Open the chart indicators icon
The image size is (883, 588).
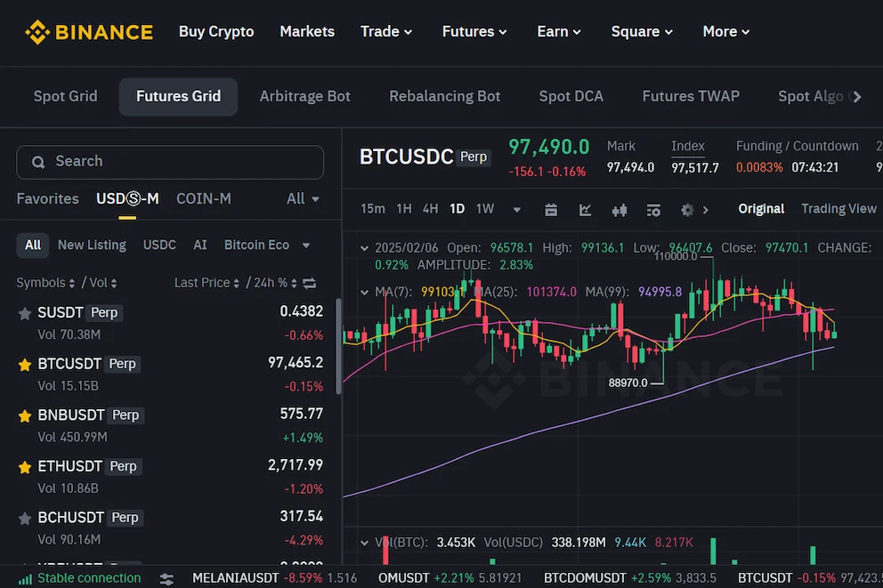click(x=585, y=210)
